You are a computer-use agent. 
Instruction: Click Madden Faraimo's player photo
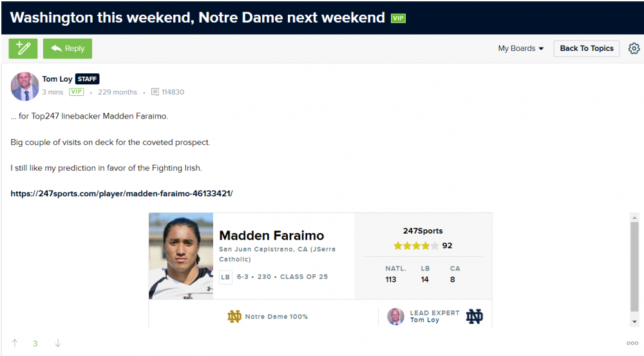tap(181, 256)
